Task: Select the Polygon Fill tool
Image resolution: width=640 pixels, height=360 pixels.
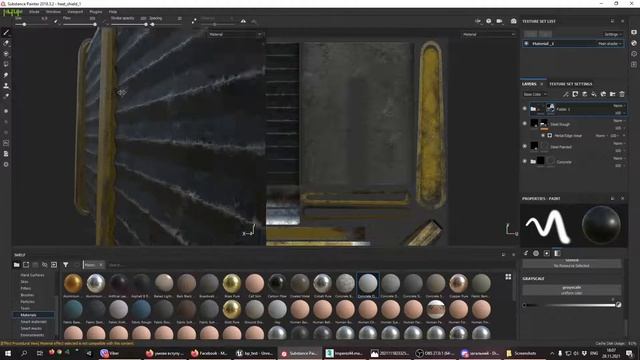Action: 6,64
